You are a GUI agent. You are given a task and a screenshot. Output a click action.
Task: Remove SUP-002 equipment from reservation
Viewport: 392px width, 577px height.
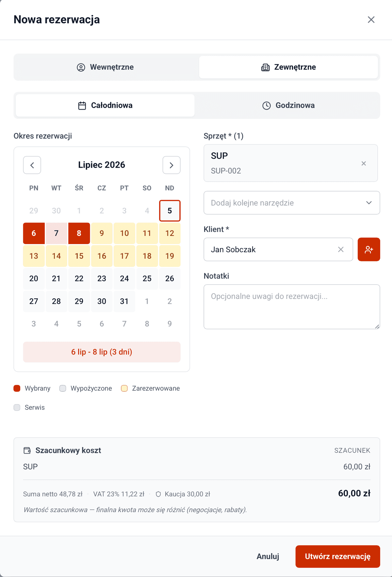(364, 163)
